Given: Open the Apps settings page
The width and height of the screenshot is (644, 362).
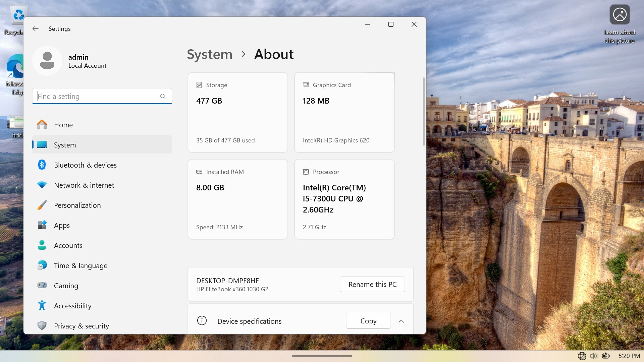Looking at the screenshot, I should pyautogui.click(x=62, y=225).
